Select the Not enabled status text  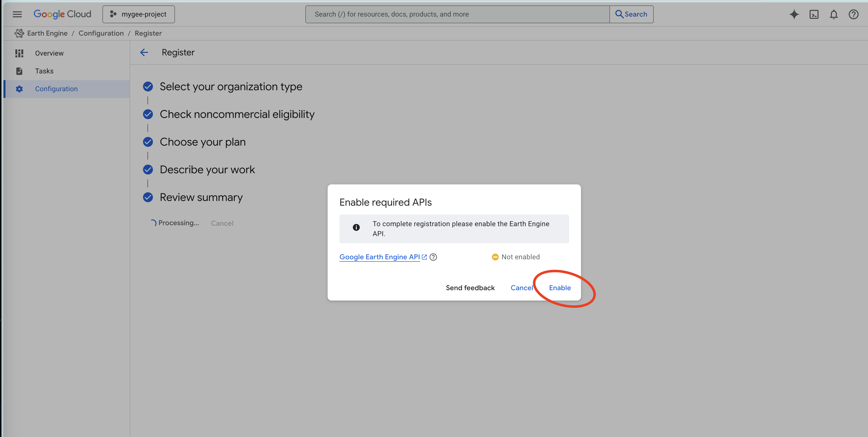point(521,257)
